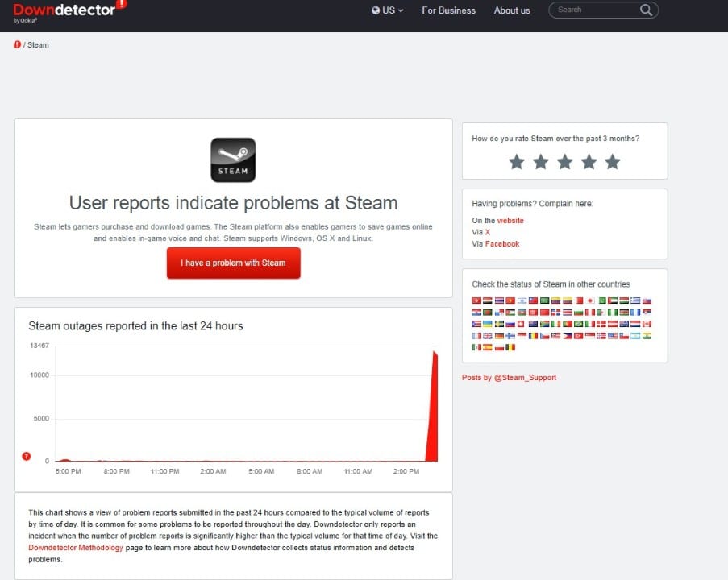Rate Steam five stars
The image size is (728, 580).
pyautogui.click(x=613, y=161)
